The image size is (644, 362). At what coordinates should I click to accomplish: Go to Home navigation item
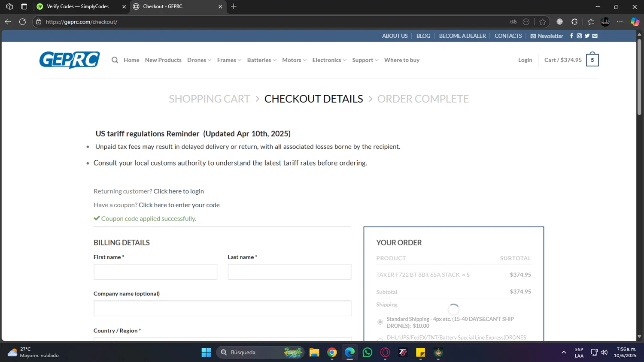point(131,60)
